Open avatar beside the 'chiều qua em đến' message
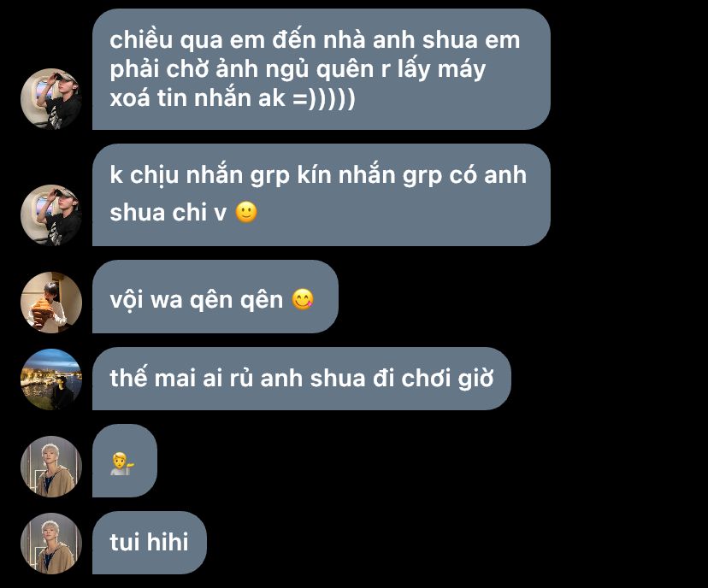 [x=51, y=99]
